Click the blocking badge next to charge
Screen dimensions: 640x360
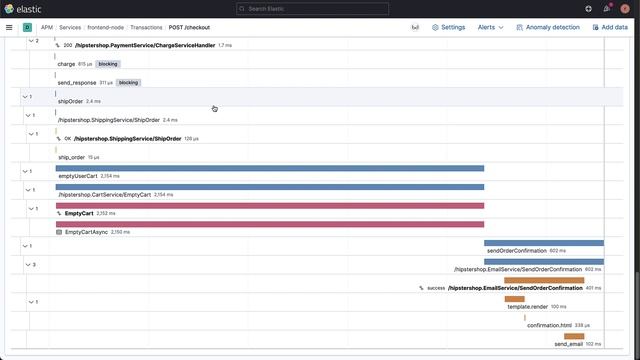(x=108, y=64)
